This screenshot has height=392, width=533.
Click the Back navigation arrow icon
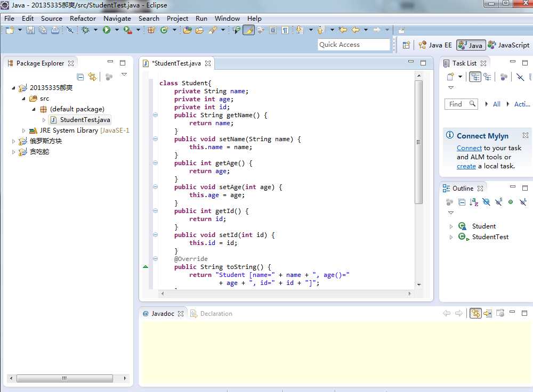point(356,30)
